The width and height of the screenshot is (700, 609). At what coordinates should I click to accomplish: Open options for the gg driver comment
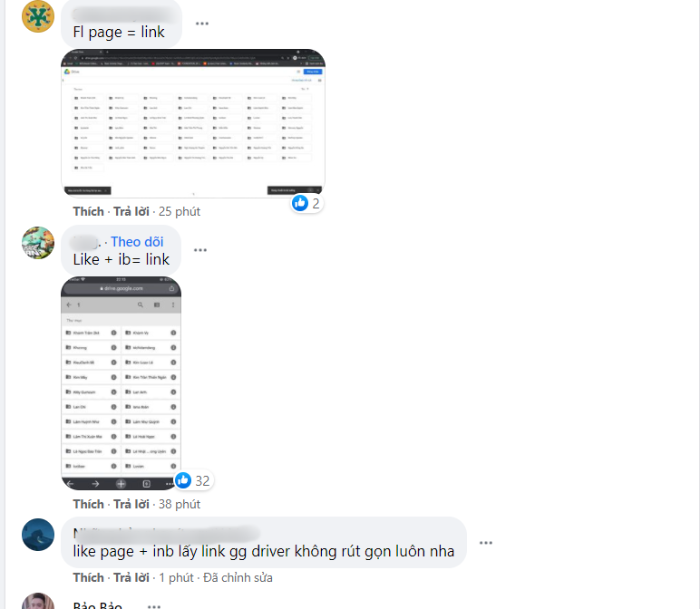coord(486,543)
